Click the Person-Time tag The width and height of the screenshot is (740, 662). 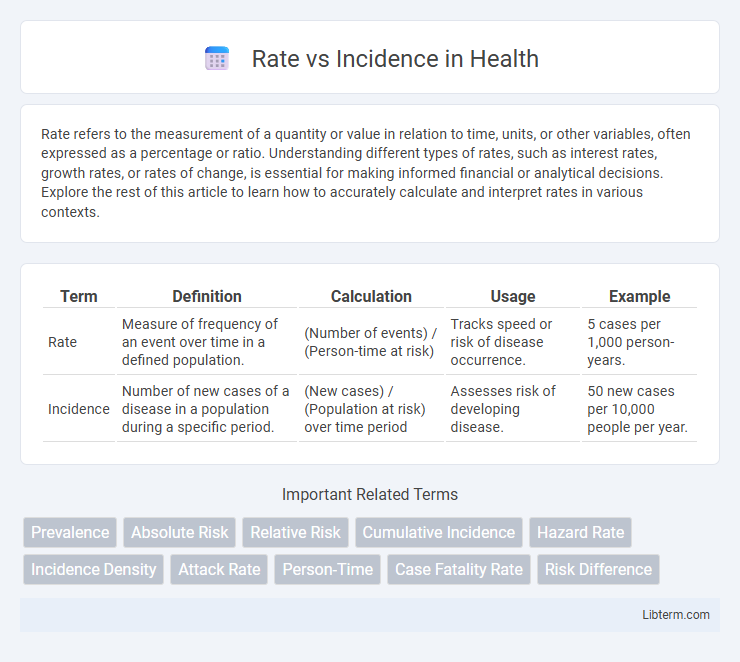click(x=328, y=570)
